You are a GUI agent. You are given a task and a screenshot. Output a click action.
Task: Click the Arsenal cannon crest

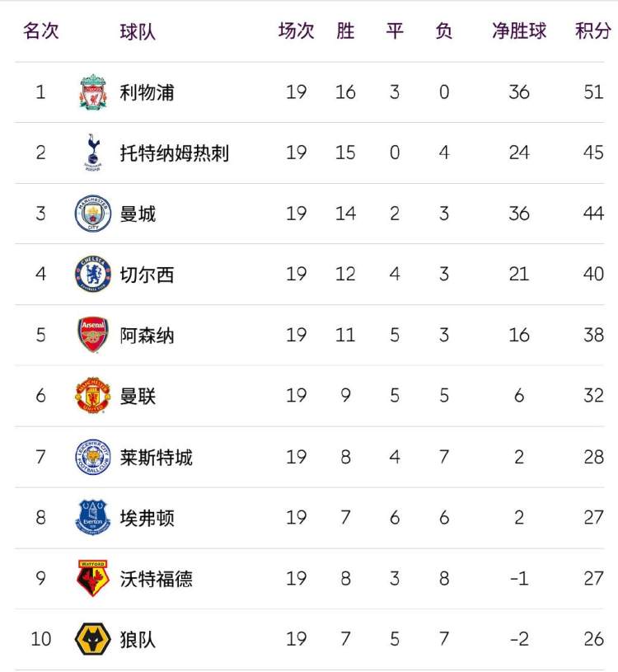coord(93,335)
